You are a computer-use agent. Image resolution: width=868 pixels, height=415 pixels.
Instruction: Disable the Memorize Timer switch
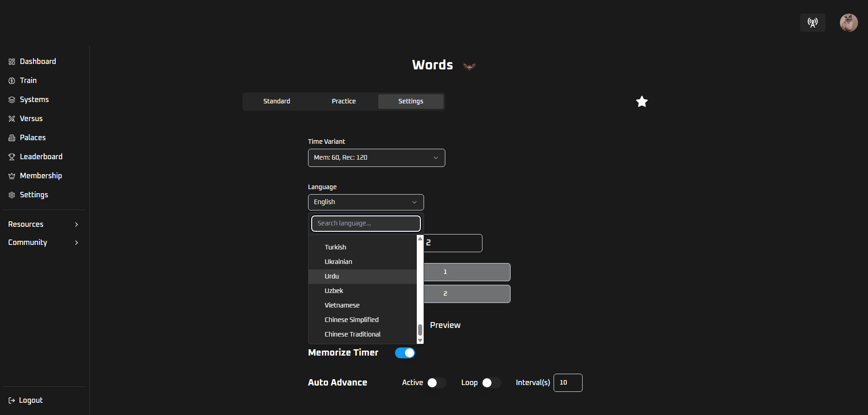coord(405,353)
